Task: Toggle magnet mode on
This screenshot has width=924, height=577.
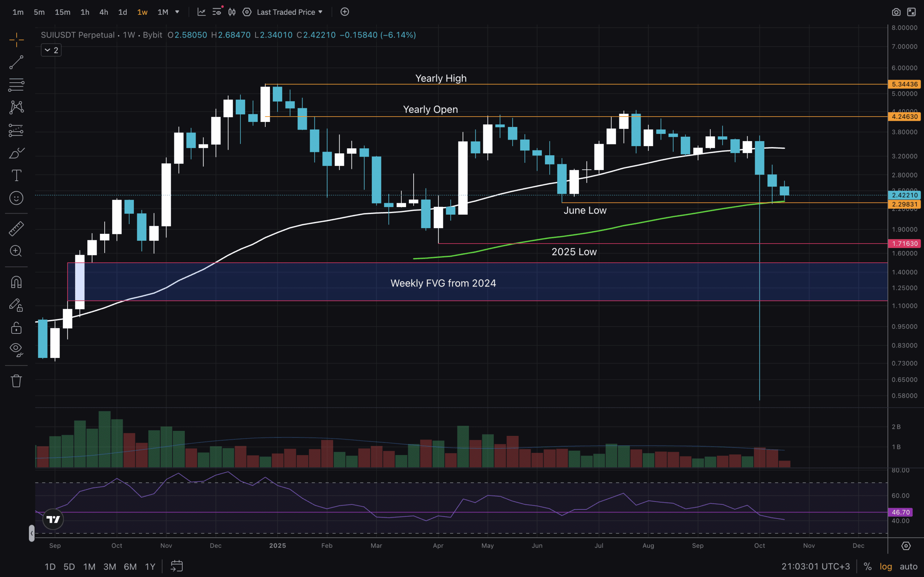Action: pos(16,282)
